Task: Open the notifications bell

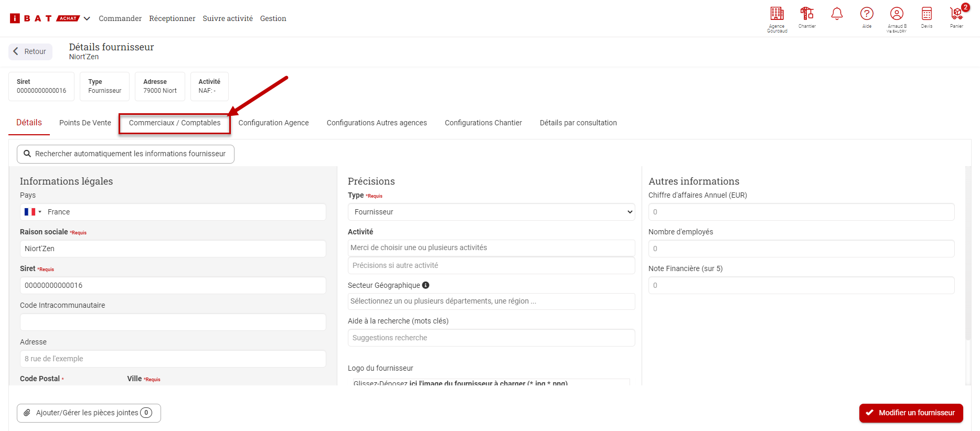Action: [x=837, y=14]
